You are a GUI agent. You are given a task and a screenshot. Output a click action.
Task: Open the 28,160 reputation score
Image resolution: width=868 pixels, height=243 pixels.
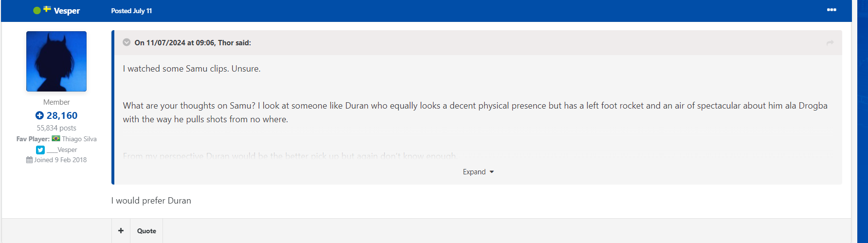click(62, 115)
